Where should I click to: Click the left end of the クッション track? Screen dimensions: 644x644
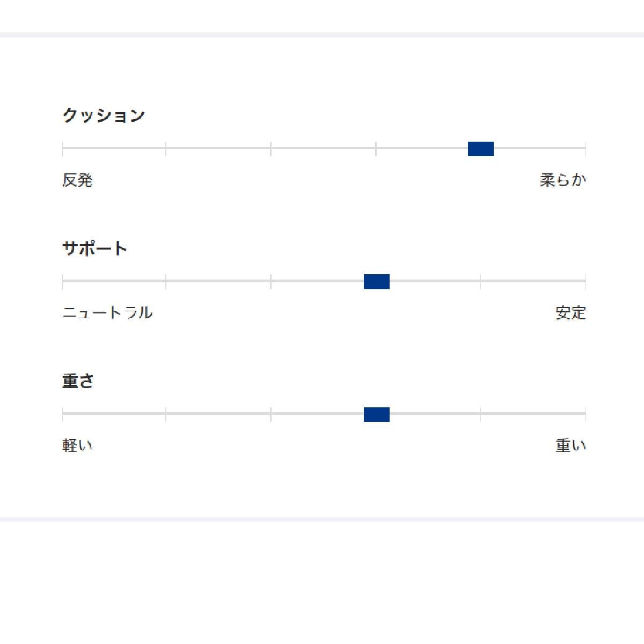coord(63,148)
